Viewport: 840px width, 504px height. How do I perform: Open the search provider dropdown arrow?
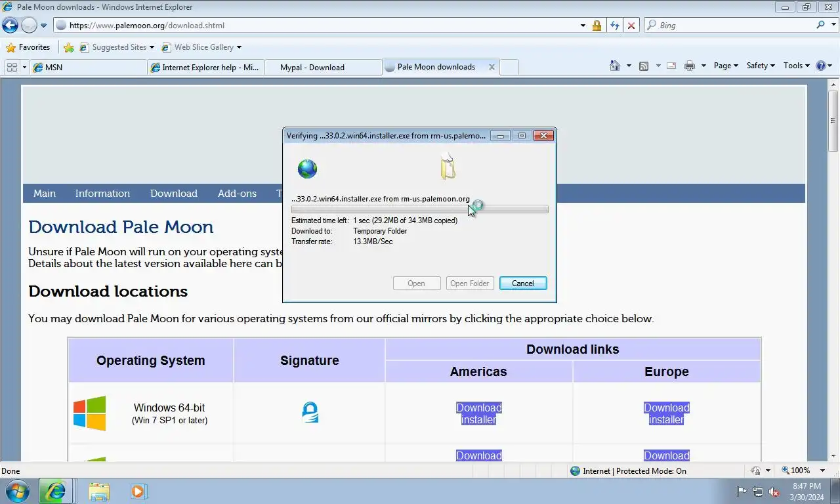click(833, 26)
